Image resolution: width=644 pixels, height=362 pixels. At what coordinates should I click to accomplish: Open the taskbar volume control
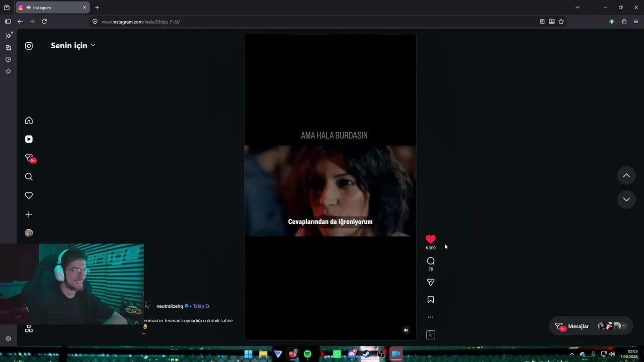pyautogui.click(x=612, y=354)
